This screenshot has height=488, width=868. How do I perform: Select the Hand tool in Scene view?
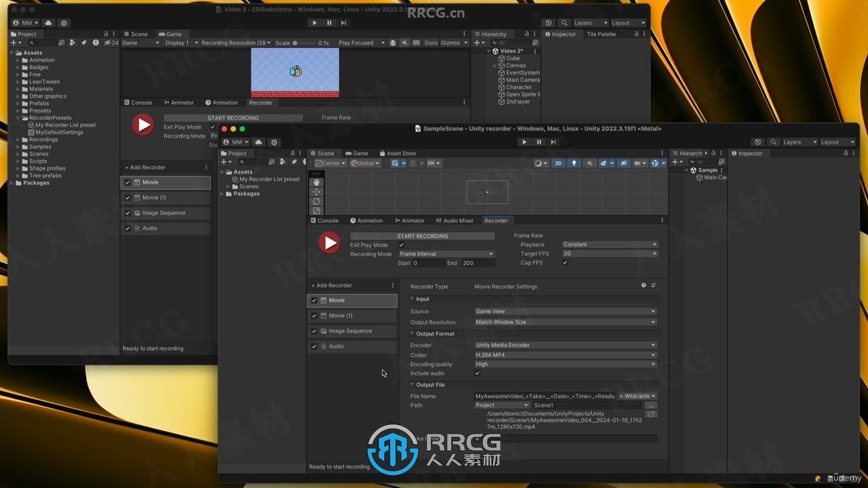click(317, 182)
